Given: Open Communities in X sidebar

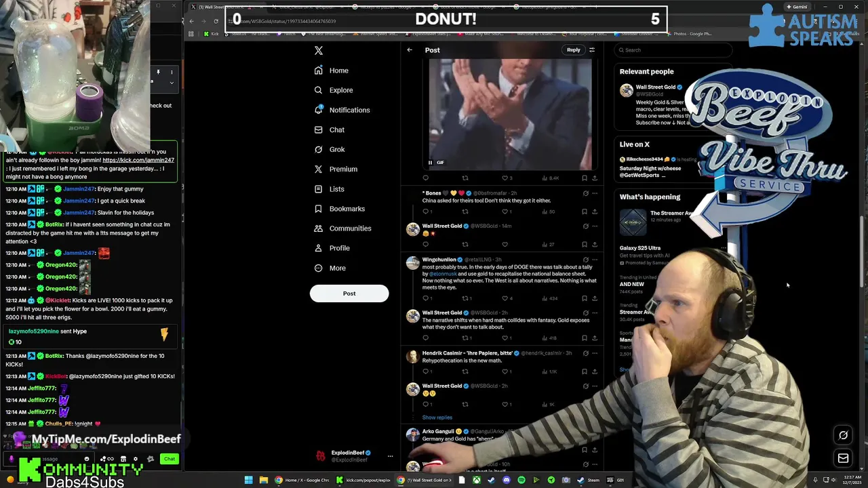Looking at the screenshot, I should 343,228.
